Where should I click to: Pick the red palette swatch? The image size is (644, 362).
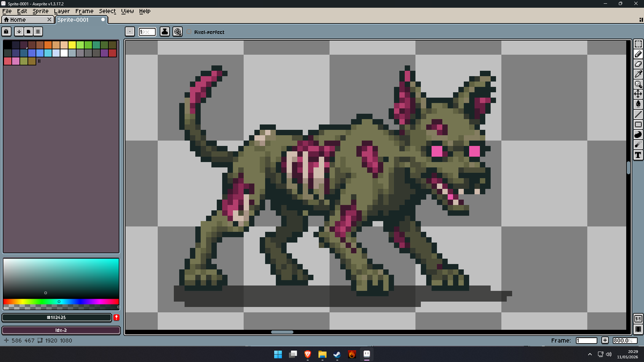click(x=112, y=53)
